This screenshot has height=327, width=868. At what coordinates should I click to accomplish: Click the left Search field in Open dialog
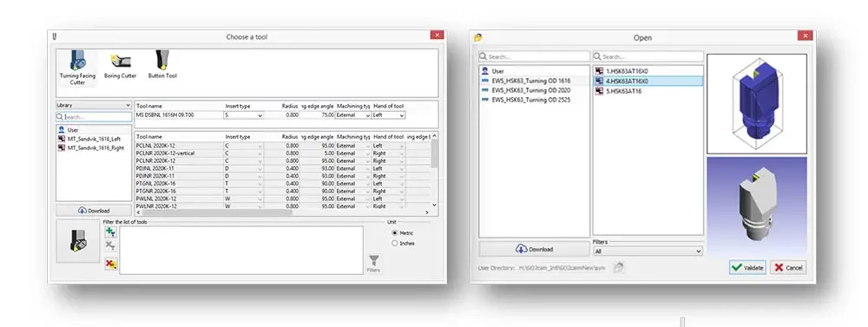(x=534, y=57)
